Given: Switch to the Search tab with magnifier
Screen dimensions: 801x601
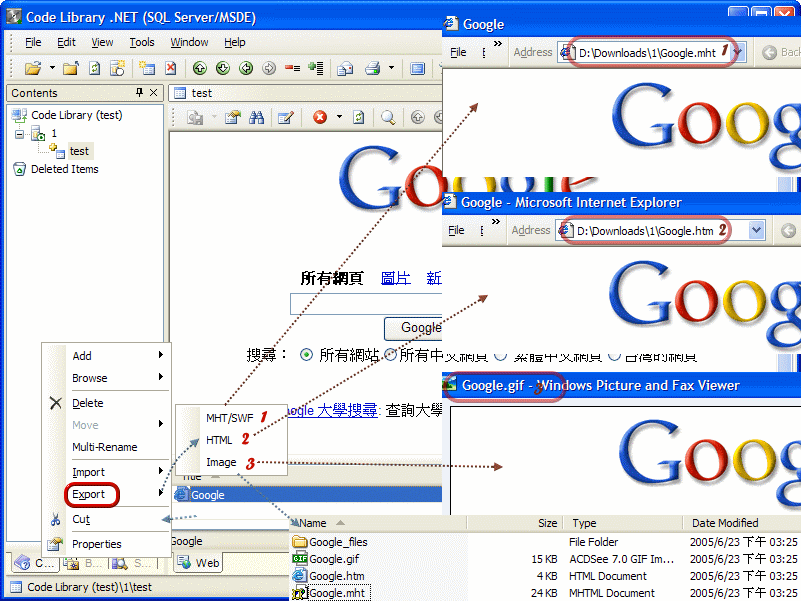Looking at the screenshot, I should click(132, 563).
